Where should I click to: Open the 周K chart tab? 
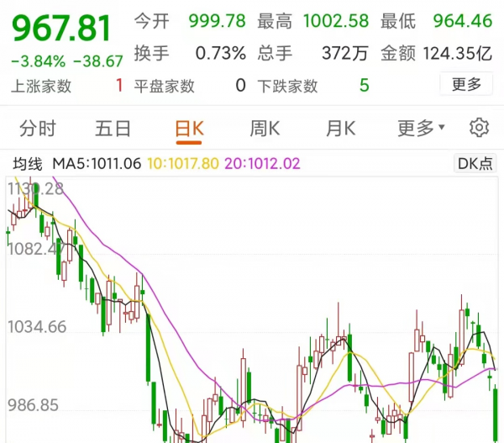(x=265, y=129)
